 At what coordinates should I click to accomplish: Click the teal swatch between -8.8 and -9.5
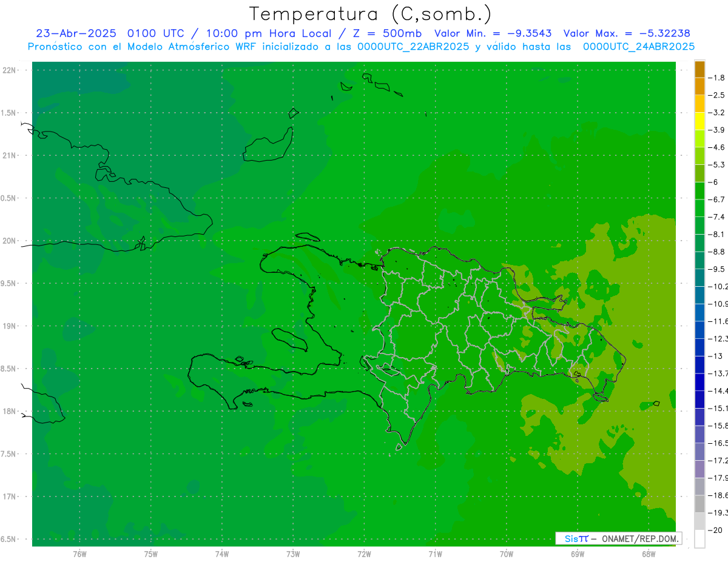click(x=699, y=260)
